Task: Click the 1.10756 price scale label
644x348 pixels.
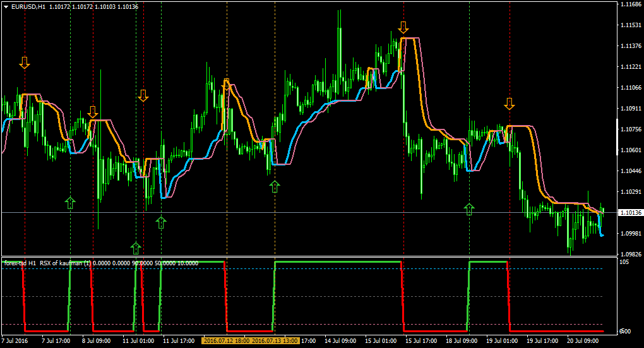Action: [631, 129]
